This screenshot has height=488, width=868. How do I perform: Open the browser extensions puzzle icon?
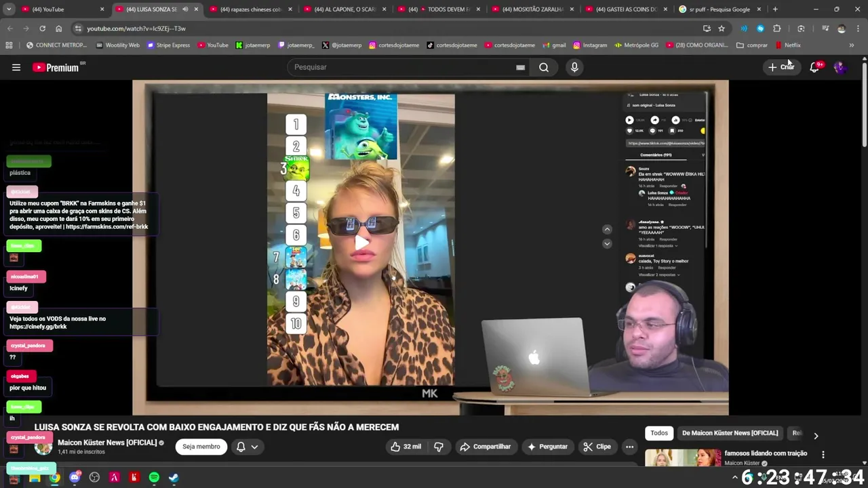777,28
